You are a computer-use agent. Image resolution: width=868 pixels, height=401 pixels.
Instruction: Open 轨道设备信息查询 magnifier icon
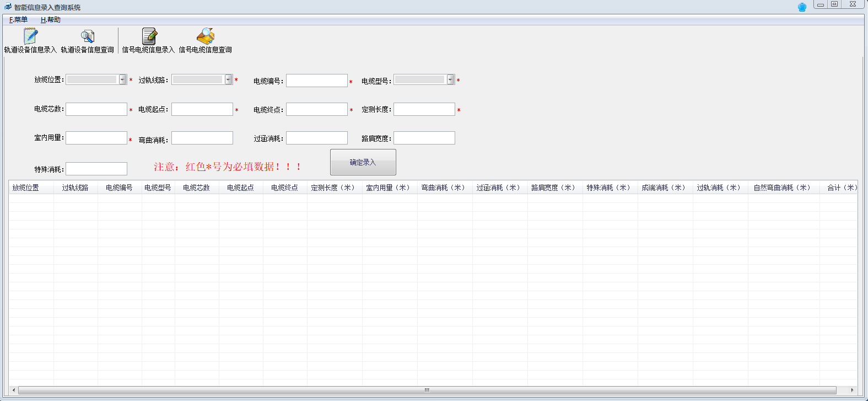point(88,36)
